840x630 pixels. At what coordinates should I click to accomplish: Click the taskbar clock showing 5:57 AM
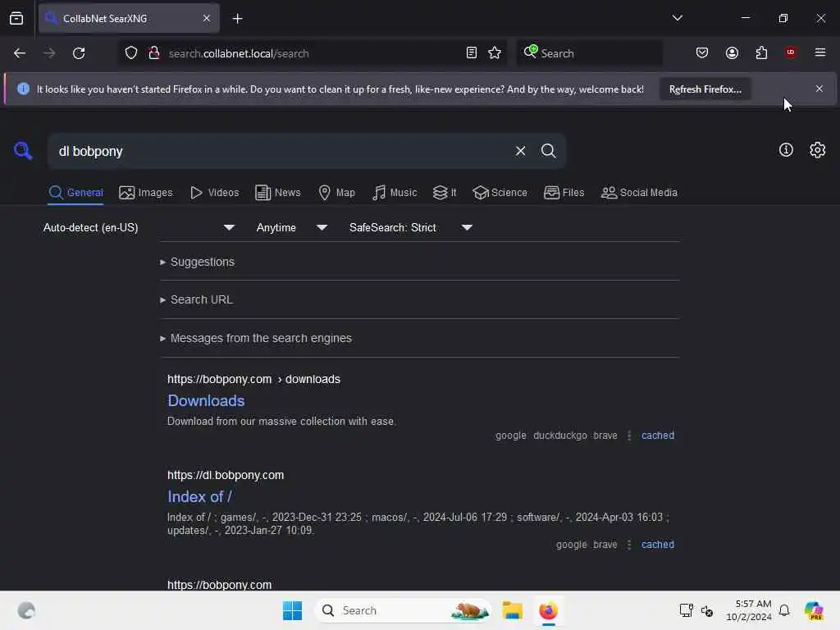[x=748, y=610]
